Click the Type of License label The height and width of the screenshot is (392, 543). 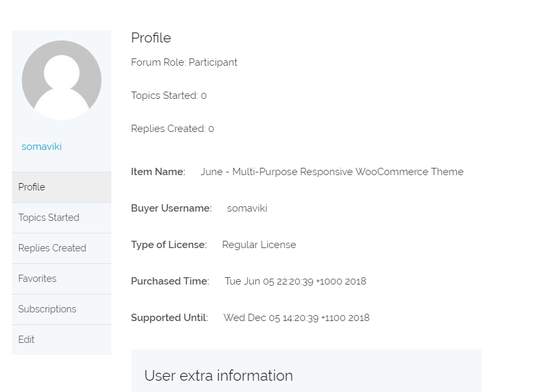tap(169, 245)
